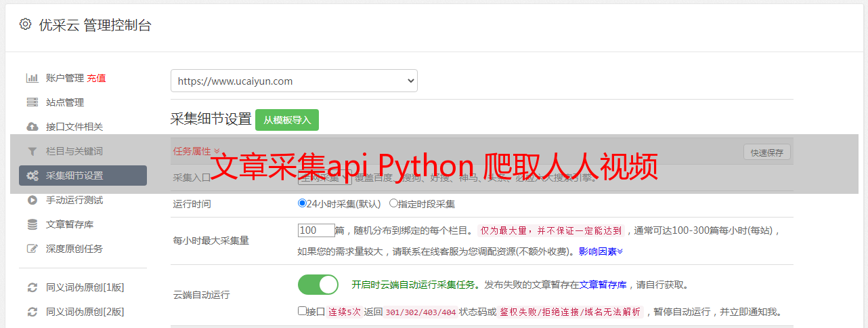Click the 每小时最大采集量 input field
This screenshot has width=868, height=328.
pyautogui.click(x=316, y=230)
